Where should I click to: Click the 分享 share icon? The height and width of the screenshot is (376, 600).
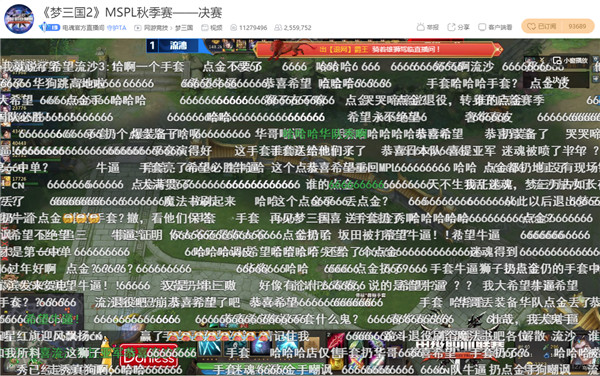[451, 27]
